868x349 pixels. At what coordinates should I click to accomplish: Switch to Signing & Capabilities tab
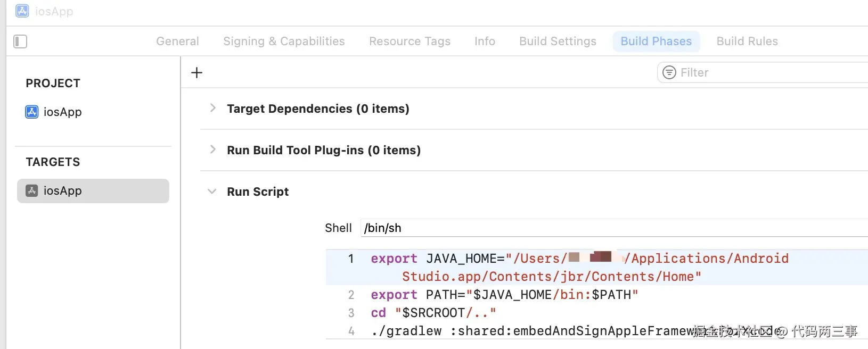[284, 41]
